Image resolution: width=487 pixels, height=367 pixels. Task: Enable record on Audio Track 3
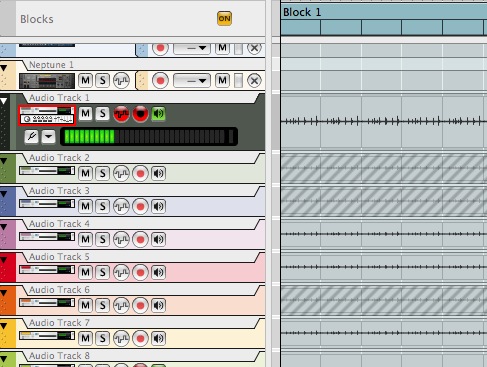140,206
